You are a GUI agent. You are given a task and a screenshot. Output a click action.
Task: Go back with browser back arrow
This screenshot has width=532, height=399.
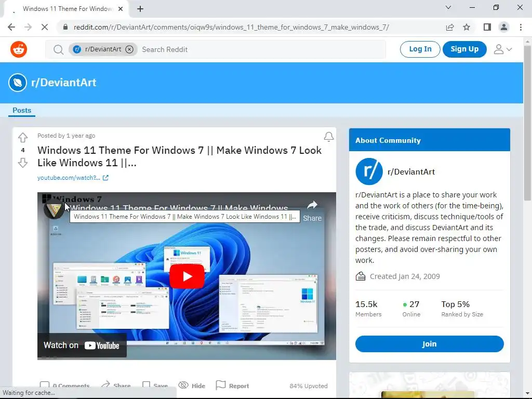click(x=11, y=27)
